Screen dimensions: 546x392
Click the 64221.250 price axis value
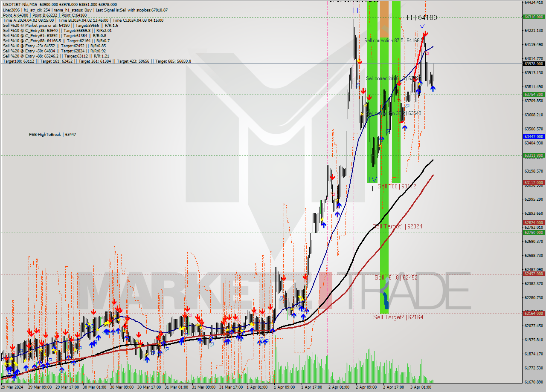point(533,30)
